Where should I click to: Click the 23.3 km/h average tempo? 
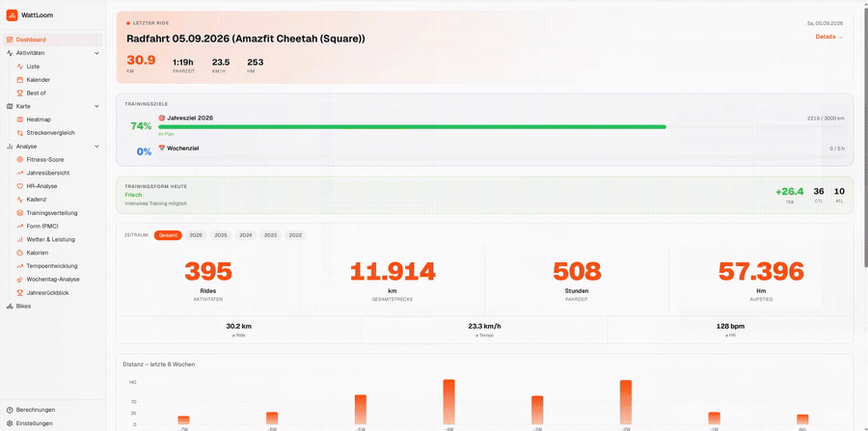coord(484,326)
